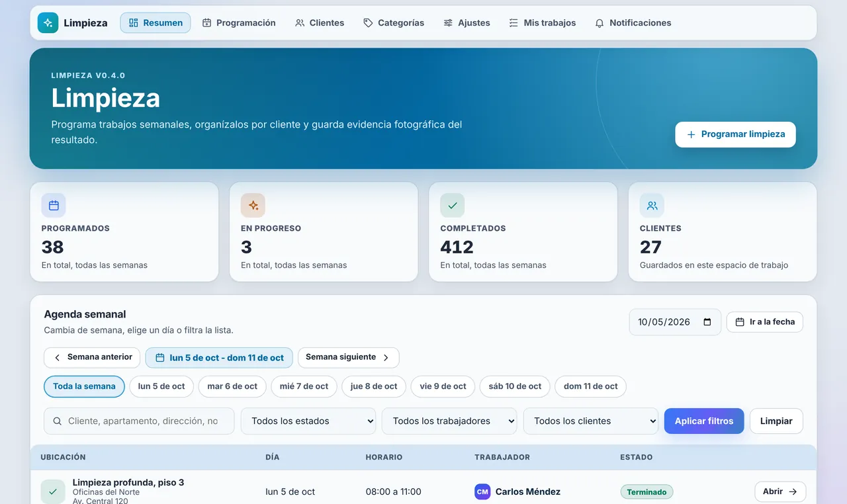Click the CM avatar for Carlos Méndez
The image size is (847, 504).
coord(482,491)
